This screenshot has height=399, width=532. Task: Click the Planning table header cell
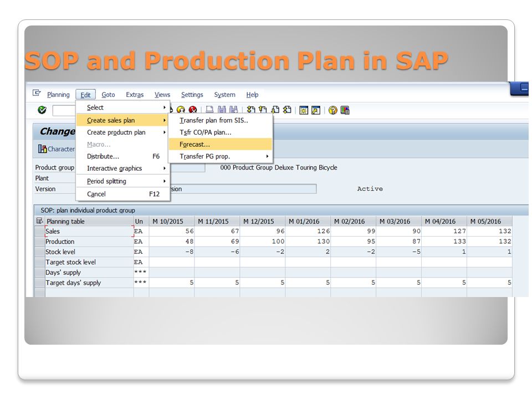(x=89, y=221)
